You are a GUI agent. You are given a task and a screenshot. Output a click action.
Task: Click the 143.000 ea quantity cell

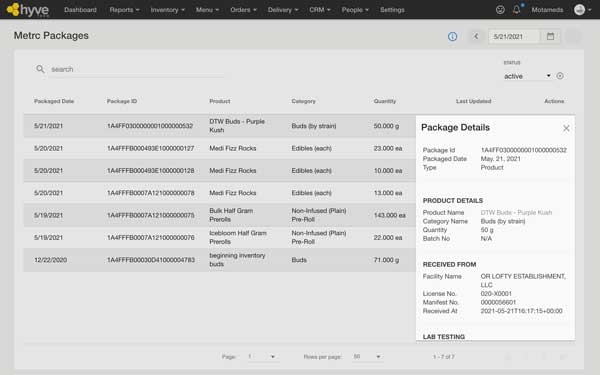(389, 215)
